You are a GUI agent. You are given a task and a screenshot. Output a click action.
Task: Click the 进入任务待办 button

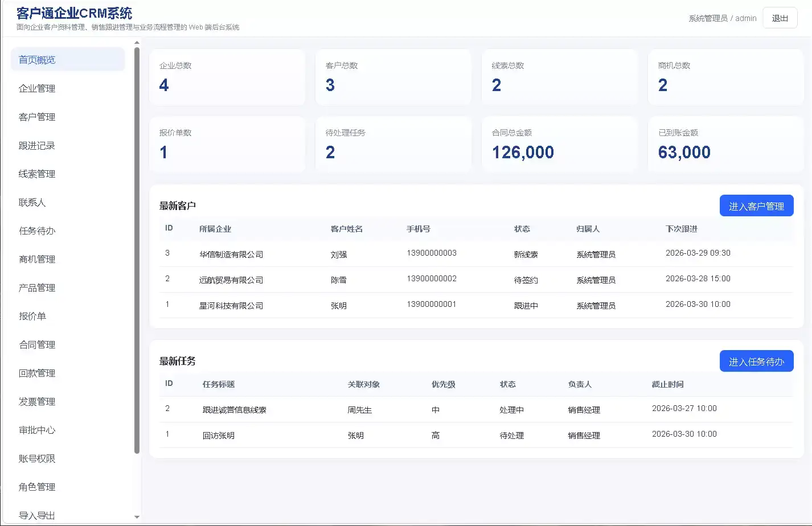point(756,361)
